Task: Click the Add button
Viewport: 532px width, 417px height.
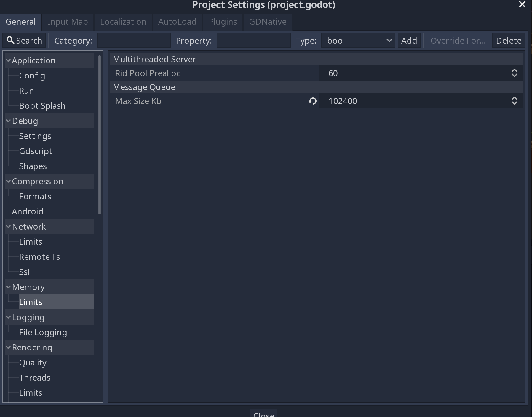Action: [x=409, y=41]
